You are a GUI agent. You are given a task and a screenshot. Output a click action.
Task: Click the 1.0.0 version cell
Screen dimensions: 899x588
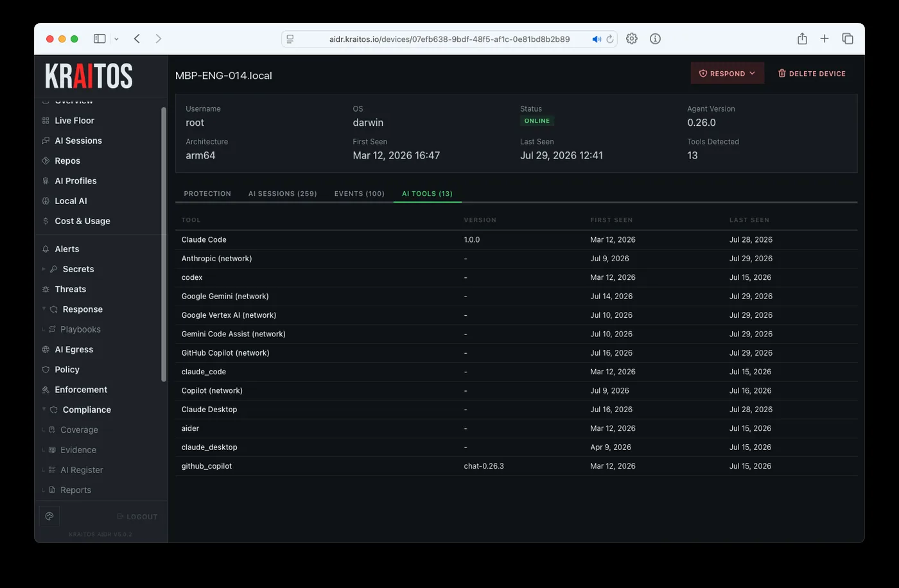pos(471,239)
